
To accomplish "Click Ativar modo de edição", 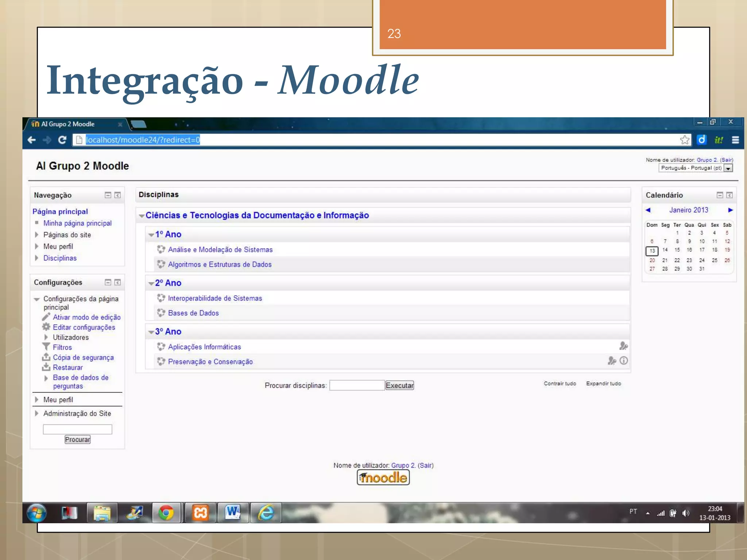I will 86,317.
